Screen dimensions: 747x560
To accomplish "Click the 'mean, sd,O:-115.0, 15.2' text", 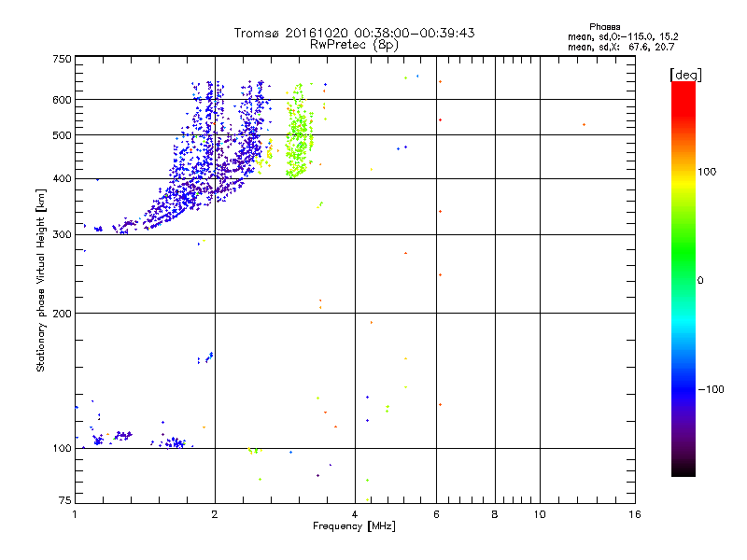I will (x=623, y=36).
